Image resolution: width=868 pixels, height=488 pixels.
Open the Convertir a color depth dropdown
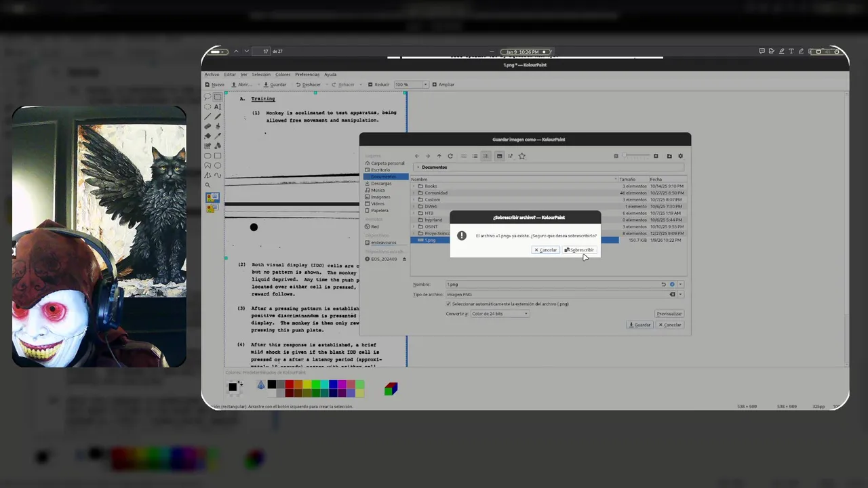point(499,314)
